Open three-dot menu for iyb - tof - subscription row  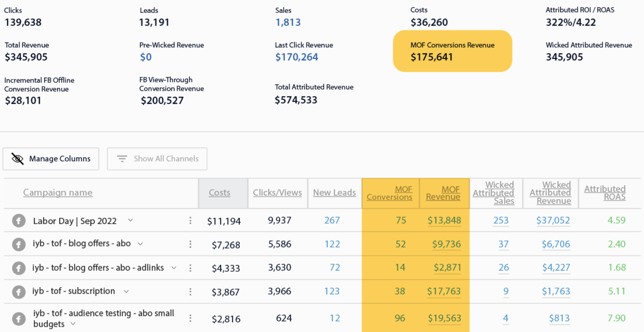(190, 292)
